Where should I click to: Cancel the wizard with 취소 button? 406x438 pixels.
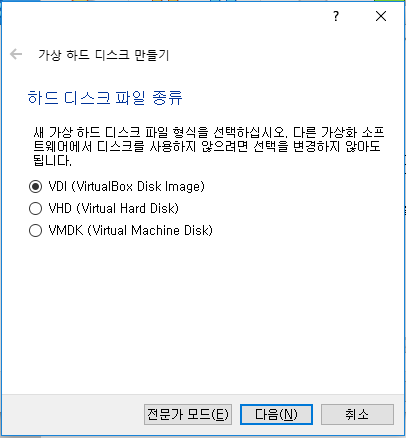click(357, 414)
